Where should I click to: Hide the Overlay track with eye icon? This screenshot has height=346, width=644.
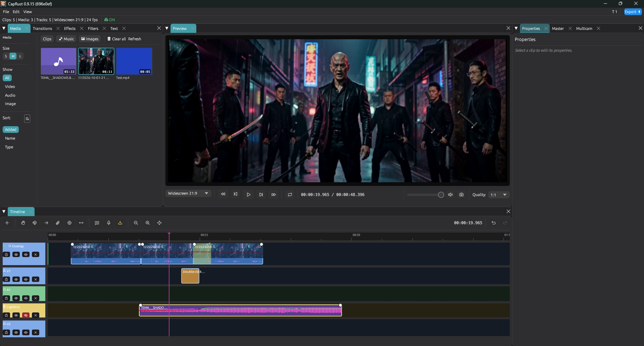[16, 255]
